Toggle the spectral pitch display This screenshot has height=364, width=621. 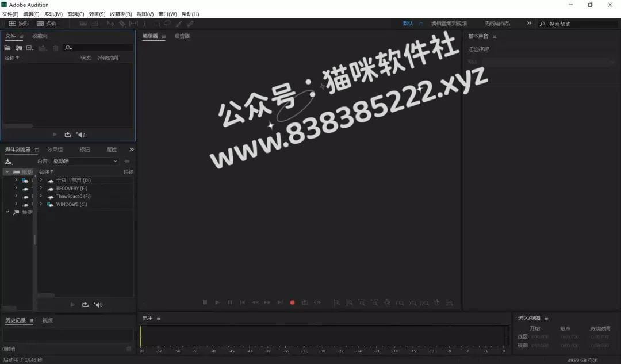coord(95,24)
